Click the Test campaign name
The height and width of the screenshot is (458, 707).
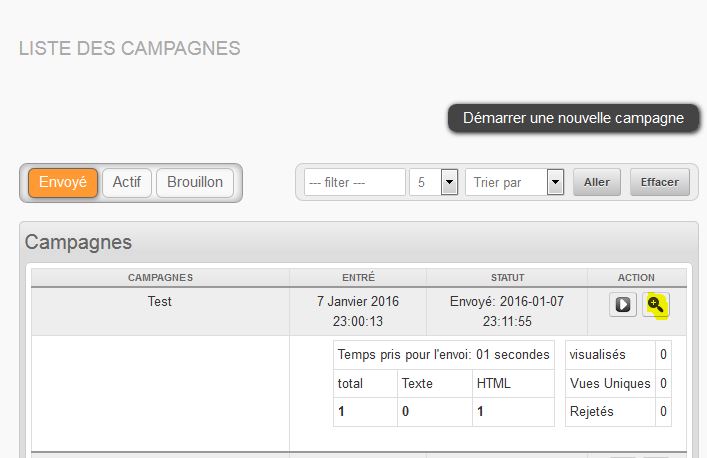[x=160, y=300]
